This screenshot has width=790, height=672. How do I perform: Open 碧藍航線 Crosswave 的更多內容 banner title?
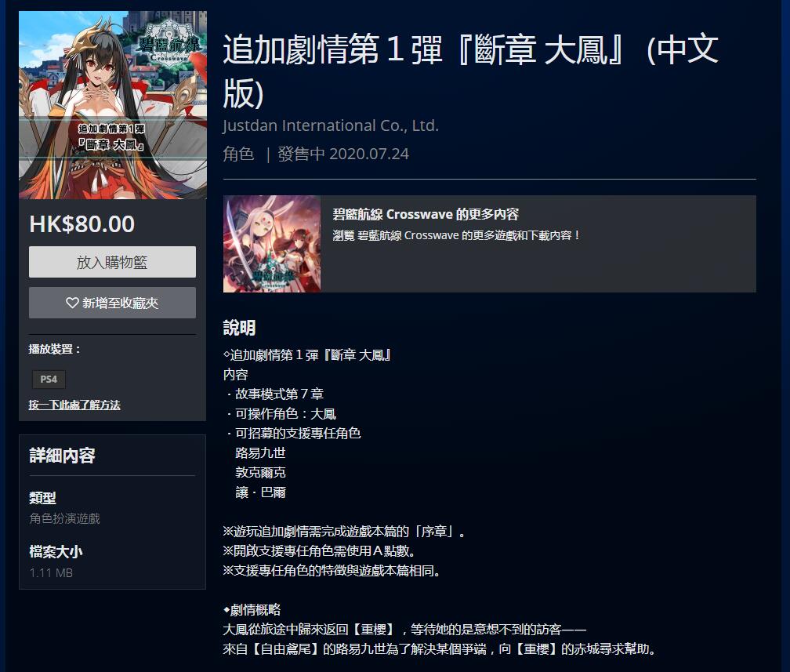coord(426,214)
